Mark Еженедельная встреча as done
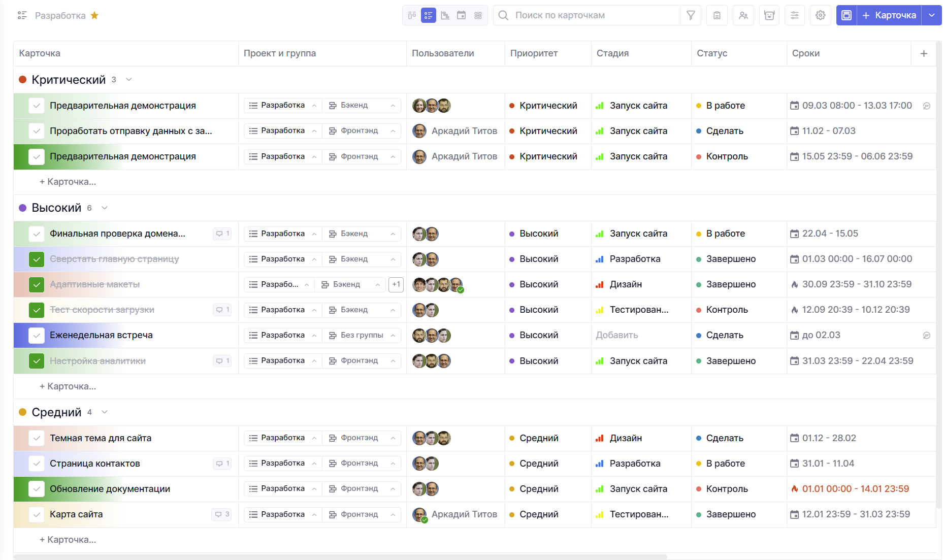 [37, 335]
